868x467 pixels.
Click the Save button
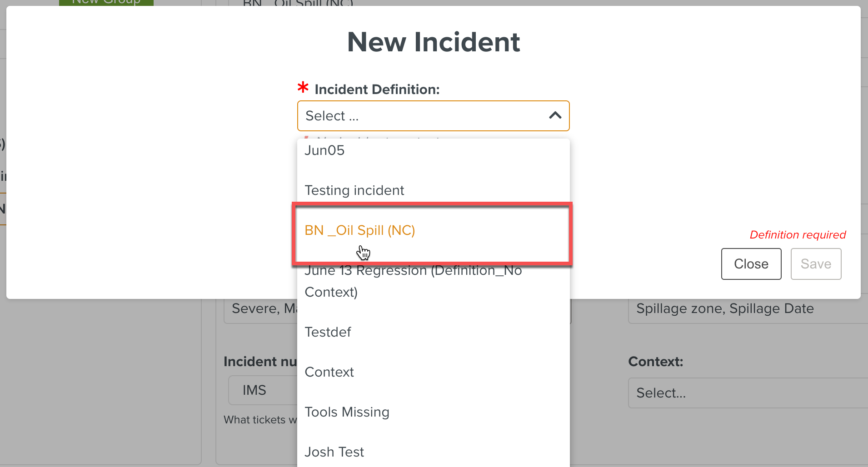tap(816, 264)
